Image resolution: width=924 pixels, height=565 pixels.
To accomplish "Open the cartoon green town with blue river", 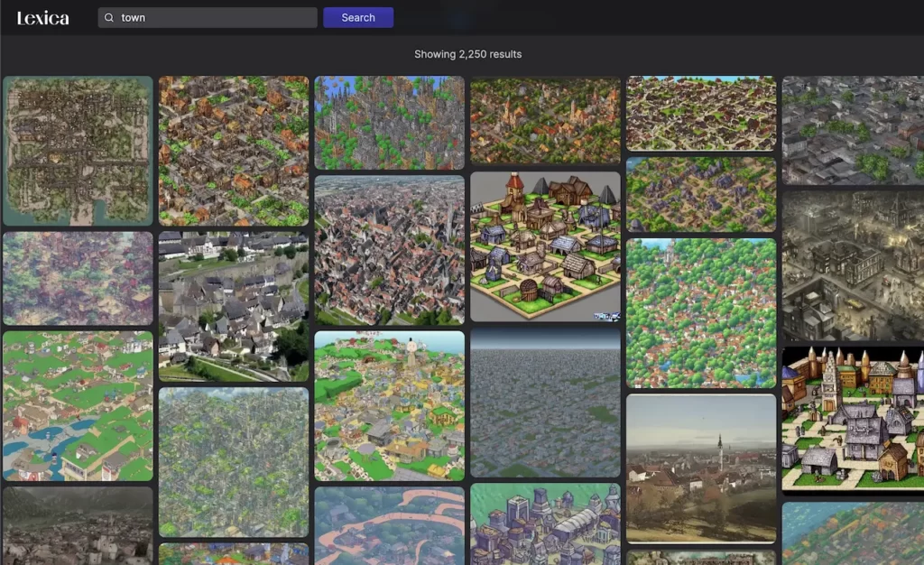I will pyautogui.click(x=78, y=406).
